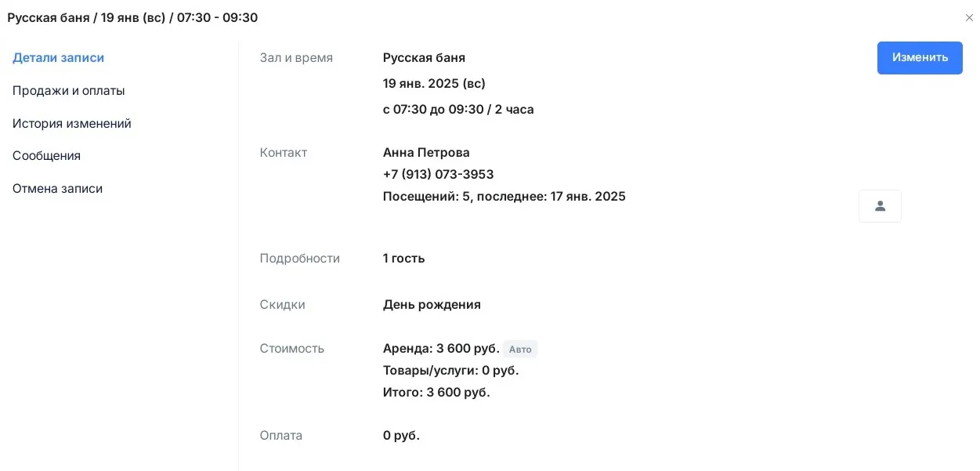
Task: Open the Изменить (Edit) button
Action: (919, 57)
